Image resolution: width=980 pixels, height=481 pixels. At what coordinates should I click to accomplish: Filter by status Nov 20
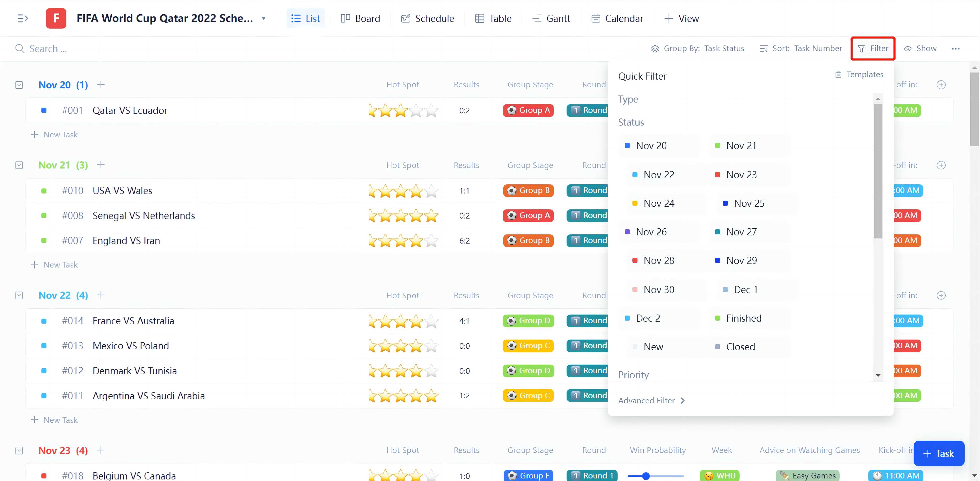[x=659, y=145]
